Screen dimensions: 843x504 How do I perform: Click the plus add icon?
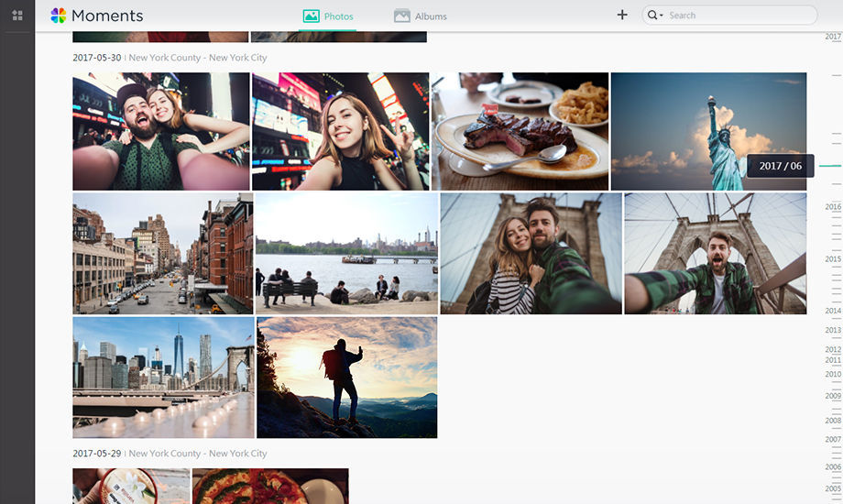pos(622,15)
